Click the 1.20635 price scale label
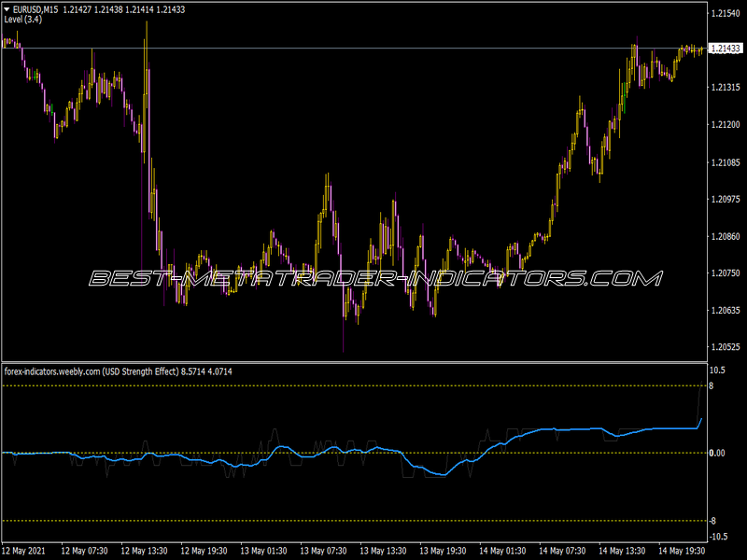Screen dimensions: 747x560 point(726,311)
